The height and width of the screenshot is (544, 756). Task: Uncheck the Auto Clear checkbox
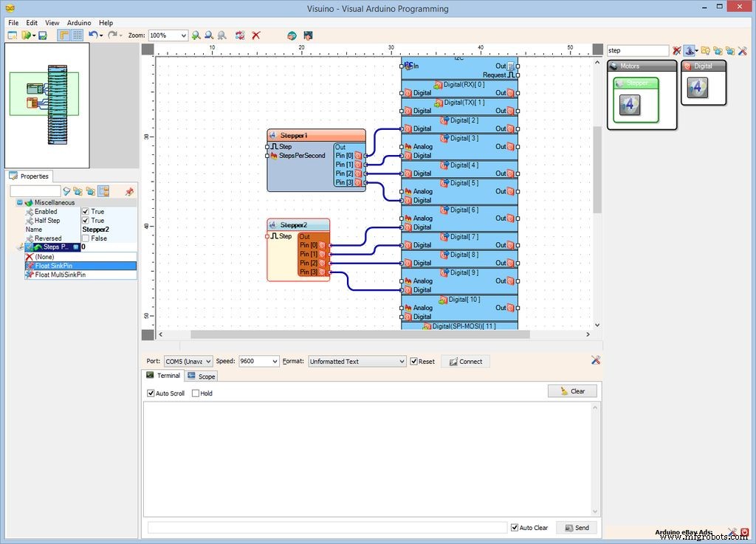click(515, 527)
